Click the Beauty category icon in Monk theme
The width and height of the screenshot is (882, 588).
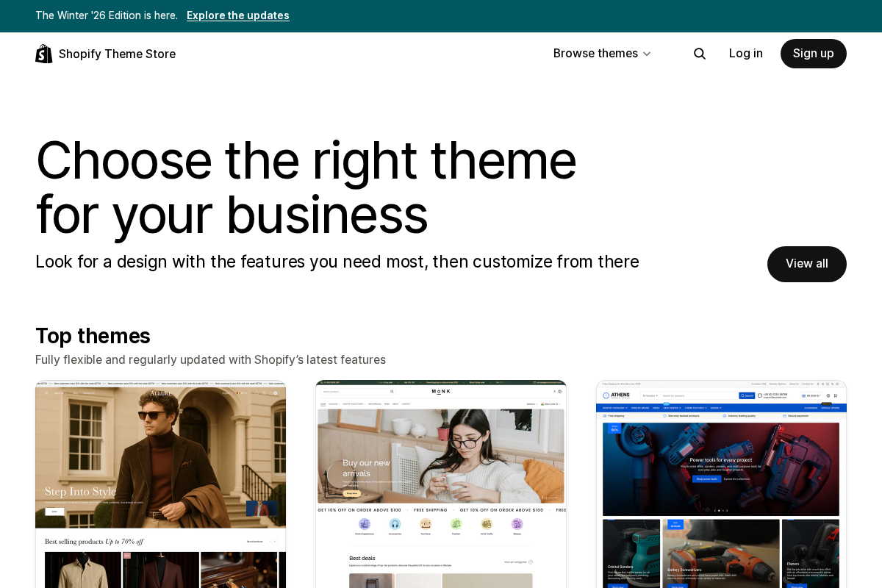point(517,523)
